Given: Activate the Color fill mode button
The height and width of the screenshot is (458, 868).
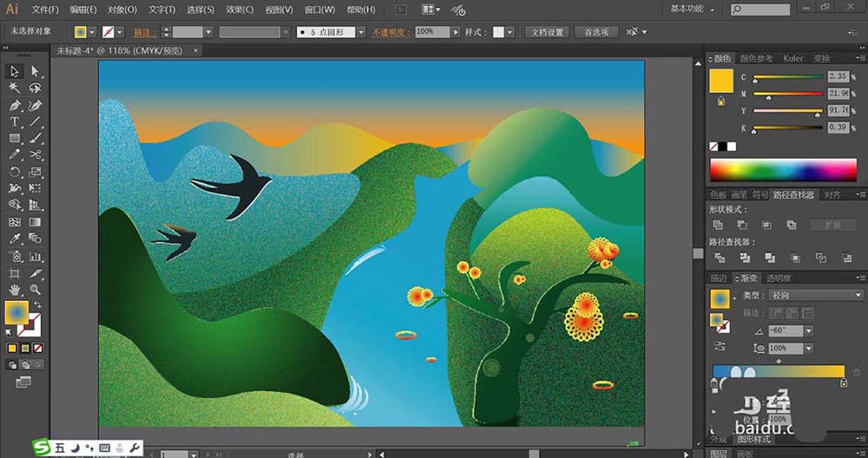Looking at the screenshot, I should click(12, 348).
